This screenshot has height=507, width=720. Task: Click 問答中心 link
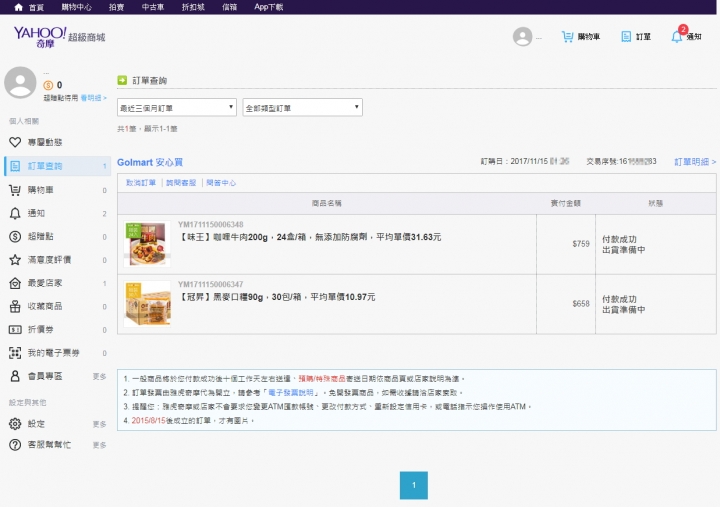[x=221, y=183]
